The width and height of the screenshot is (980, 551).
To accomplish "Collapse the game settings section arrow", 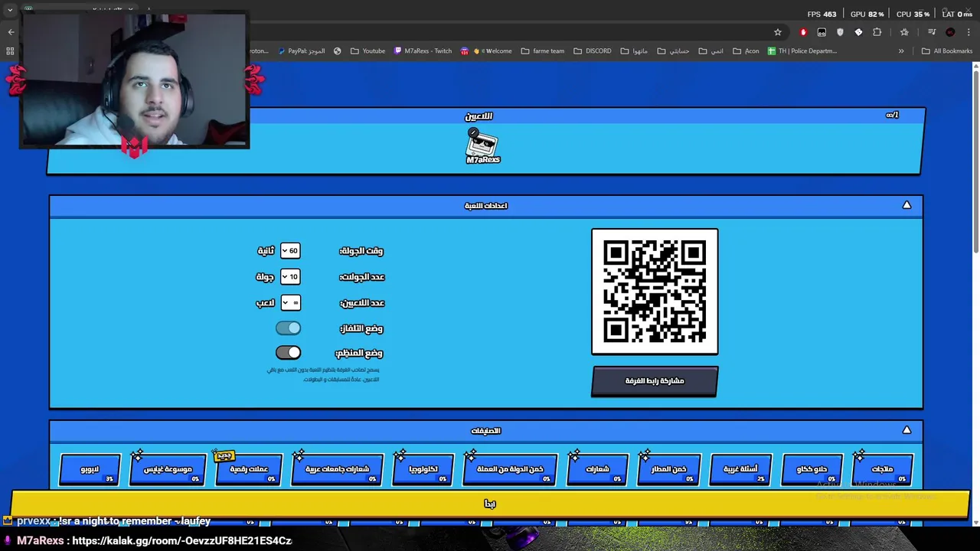I will click(906, 205).
